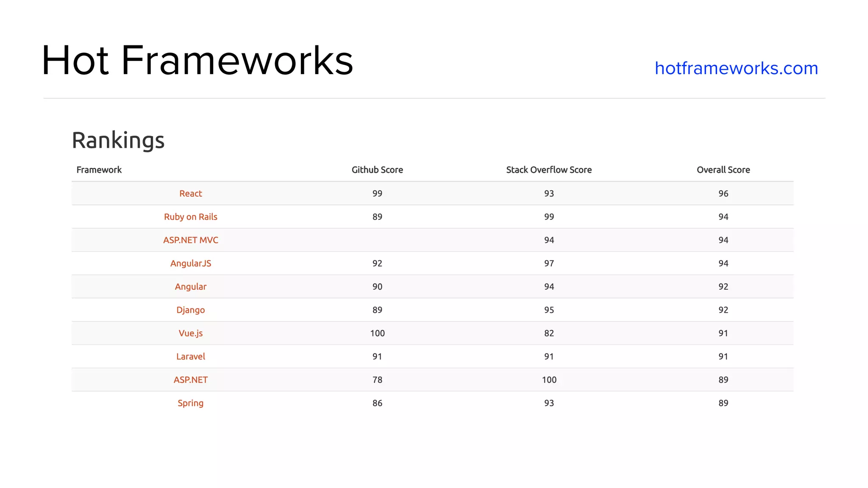The image size is (868, 488).
Task: Click the Hot Frameworks slide title
Action: tap(197, 61)
